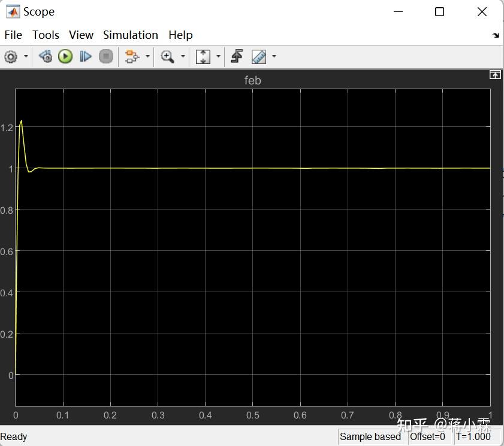This screenshot has height=446, width=504.
Task: Click the grayed-out Stop simulation icon
Action: coord(104,56)
